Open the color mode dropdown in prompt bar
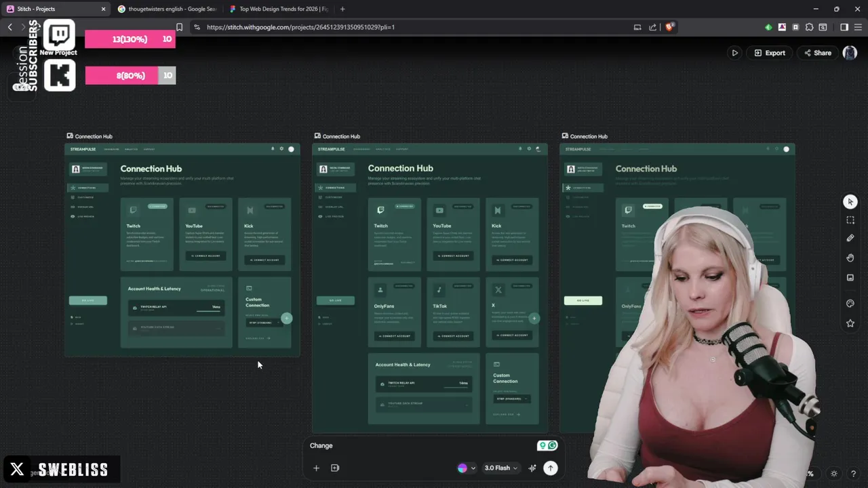The image size is (868, 488). pos(466,468)
